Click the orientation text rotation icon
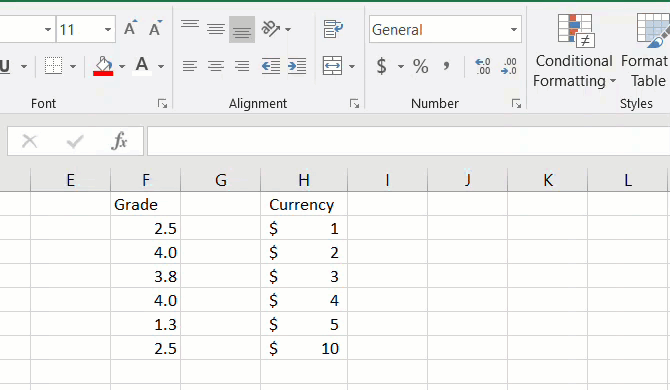The height and width of the screenshot is (390, 670). point(270,29)
